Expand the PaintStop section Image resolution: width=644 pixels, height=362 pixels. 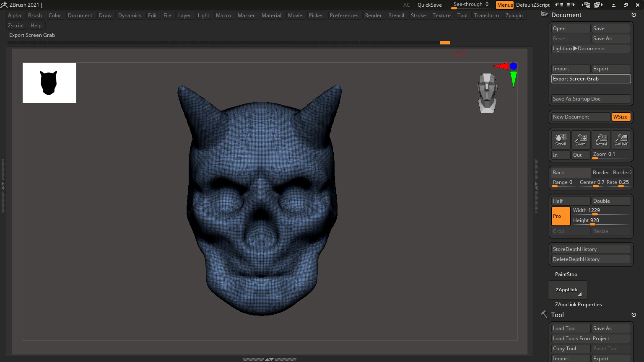(566, 274)
